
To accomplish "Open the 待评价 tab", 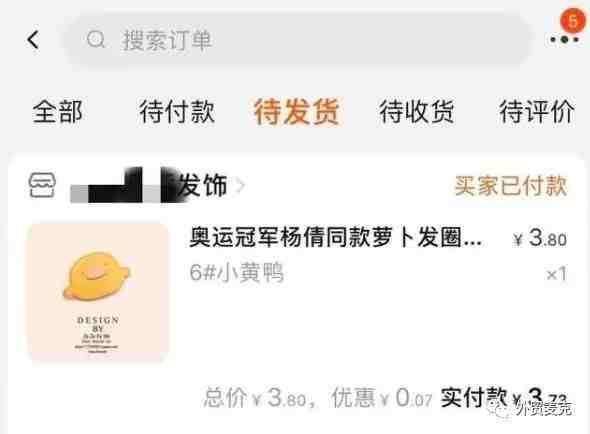I will coord(537,112).
